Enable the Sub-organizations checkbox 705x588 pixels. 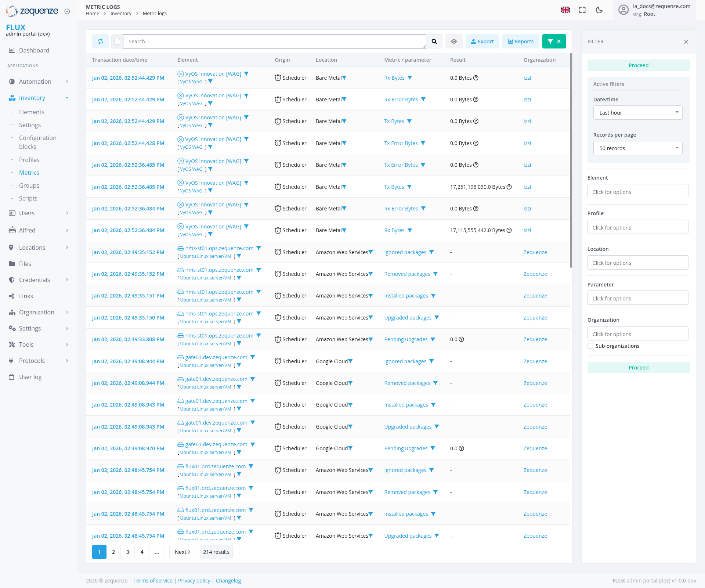[590, 346]
